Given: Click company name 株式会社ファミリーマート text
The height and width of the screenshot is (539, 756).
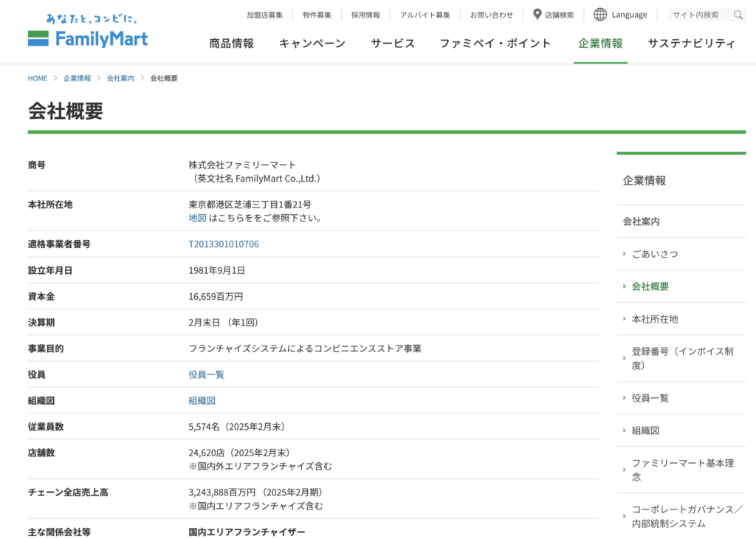Looking at the screenshot, I should pyautogui.click(x=242, y=165).
